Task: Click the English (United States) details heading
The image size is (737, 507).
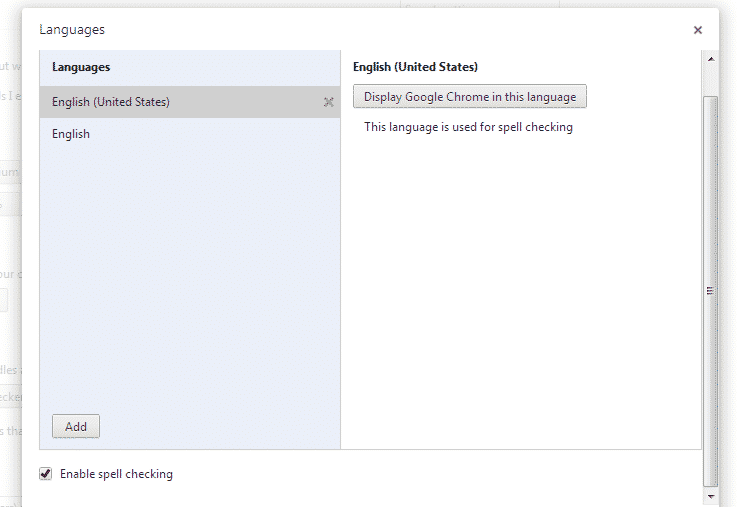Action: pyautogui.click(x=415, y=67)
